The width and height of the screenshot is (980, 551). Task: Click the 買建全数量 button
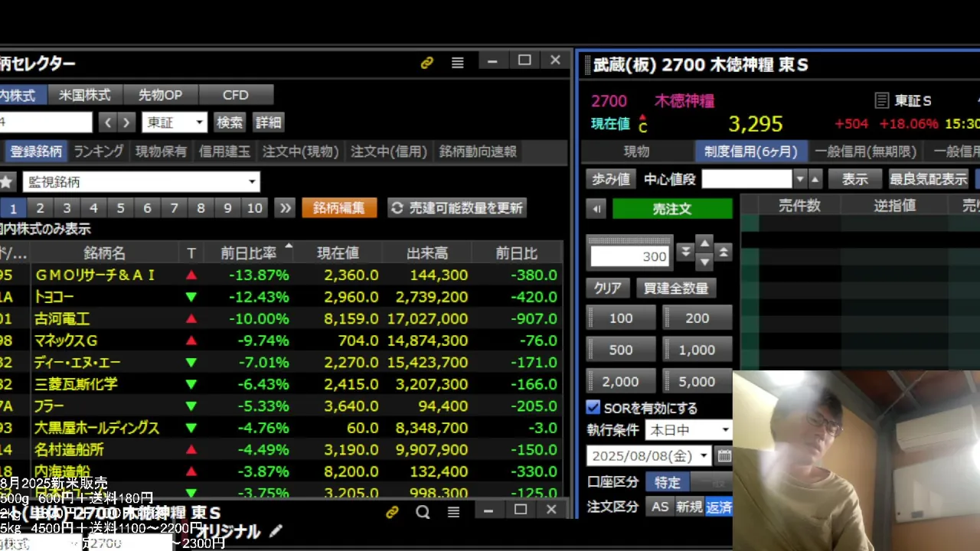click(x=675, y=288)
